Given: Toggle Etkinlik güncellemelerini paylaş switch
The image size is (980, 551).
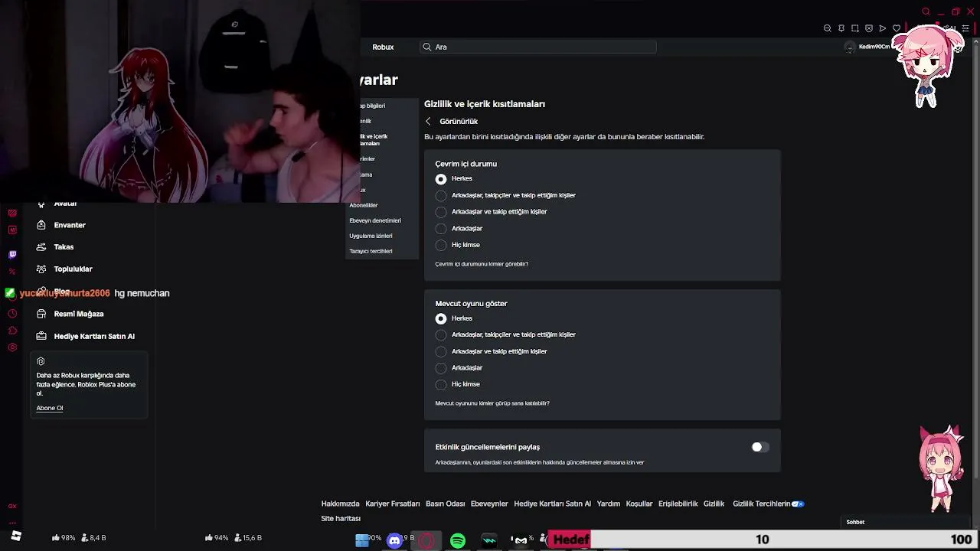Looking at the screenshot, I should point(759,447).
